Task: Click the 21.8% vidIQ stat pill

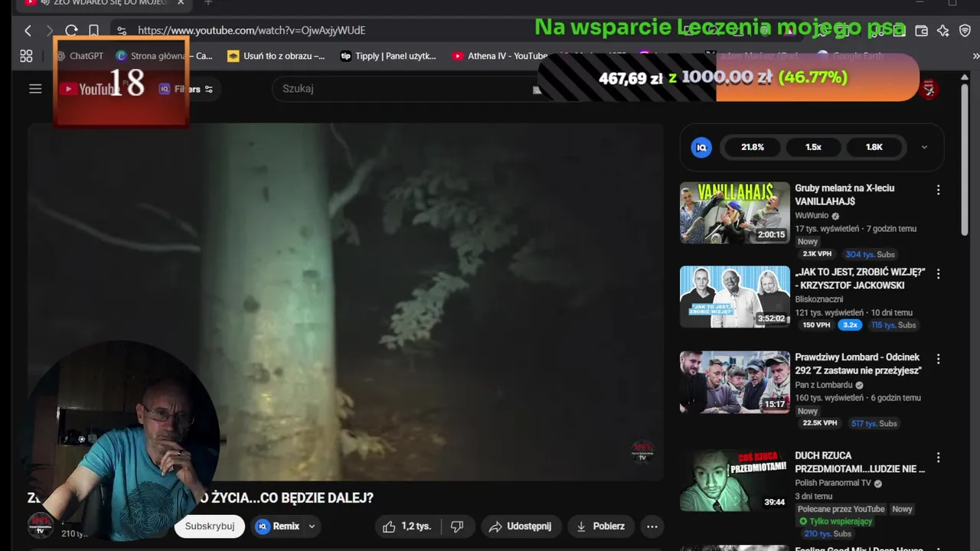Action: point(753,147)
